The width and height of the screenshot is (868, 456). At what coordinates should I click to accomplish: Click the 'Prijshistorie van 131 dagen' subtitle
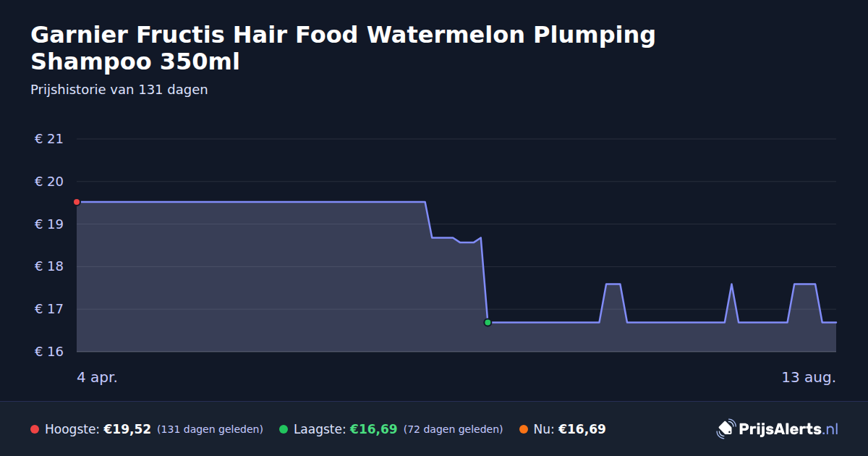point(119,90)
